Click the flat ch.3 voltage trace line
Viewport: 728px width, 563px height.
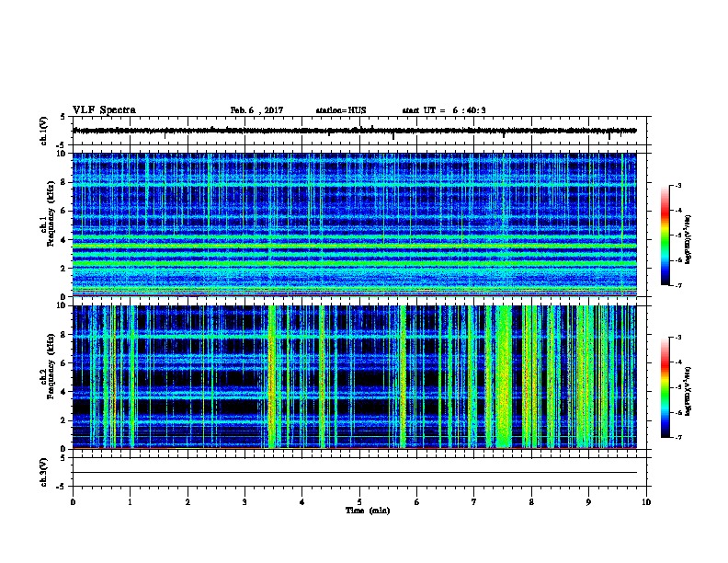coord(355,473)
